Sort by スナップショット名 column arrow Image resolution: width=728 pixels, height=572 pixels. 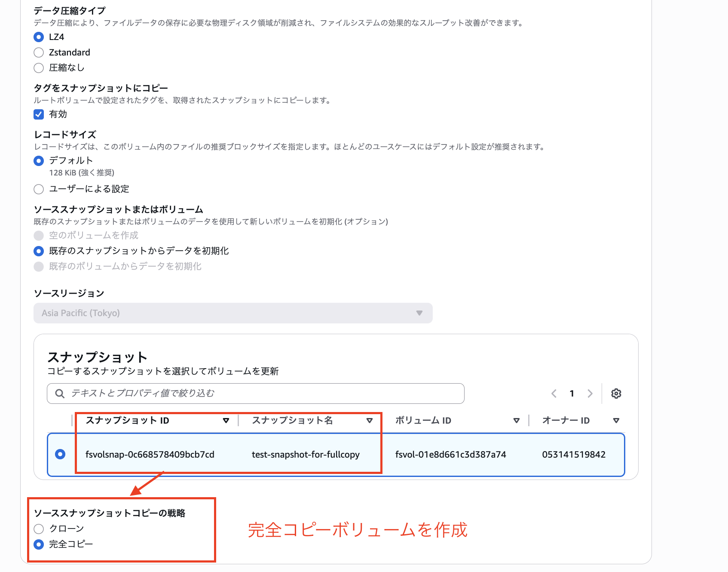370,421
